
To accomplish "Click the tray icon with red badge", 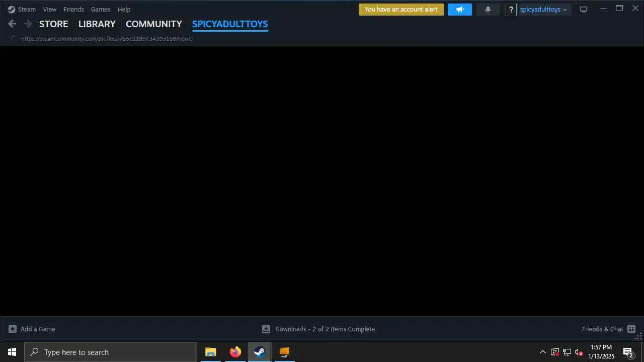I will pos(555,352).
